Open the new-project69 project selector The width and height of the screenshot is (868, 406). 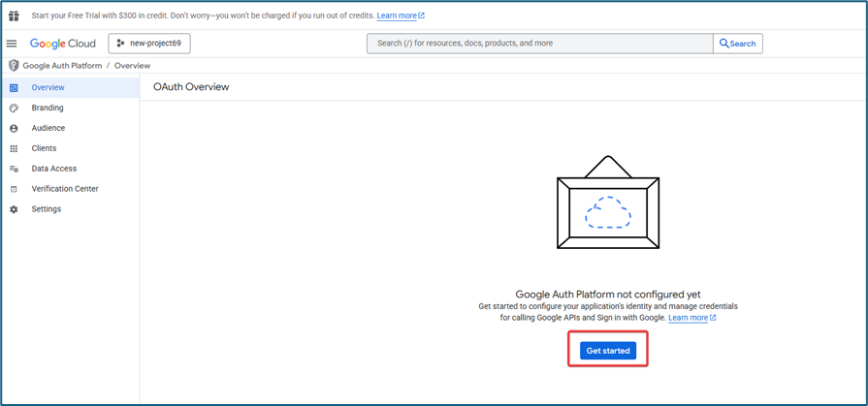pyautogui.click(x=149, y=44)
